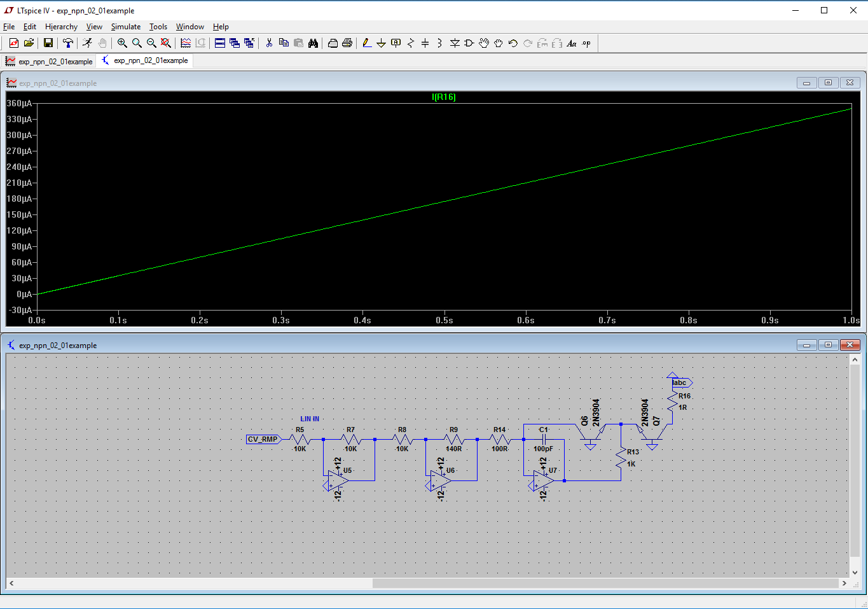Click the Save floppy disk icon
Screen dimensions: 868x609
(x=48, y=43)
